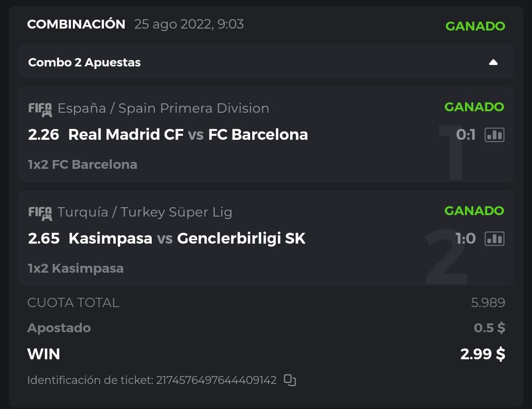
Task: Select Turquía / Turkey Süper Lig league
Action: pyautogui.click(x=145, y=212)
